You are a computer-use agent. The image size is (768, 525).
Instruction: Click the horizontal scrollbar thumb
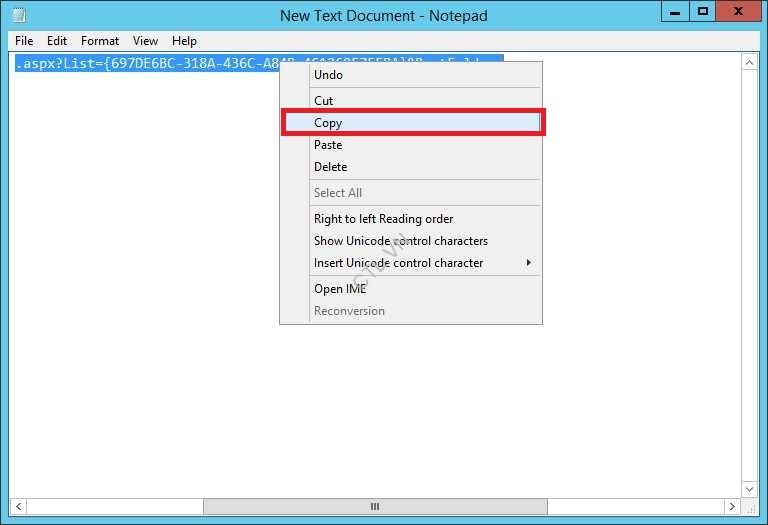(375, 507)
